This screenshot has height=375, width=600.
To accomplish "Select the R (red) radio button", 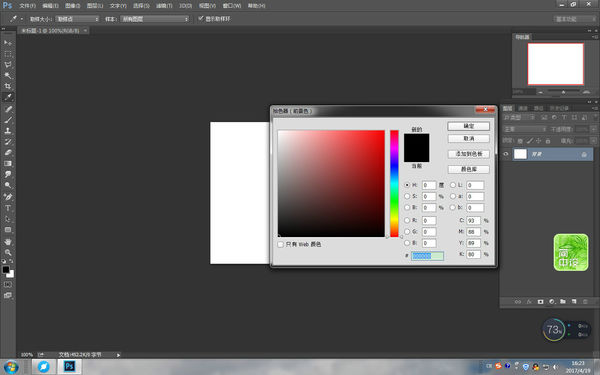I will tap(407, 220).
